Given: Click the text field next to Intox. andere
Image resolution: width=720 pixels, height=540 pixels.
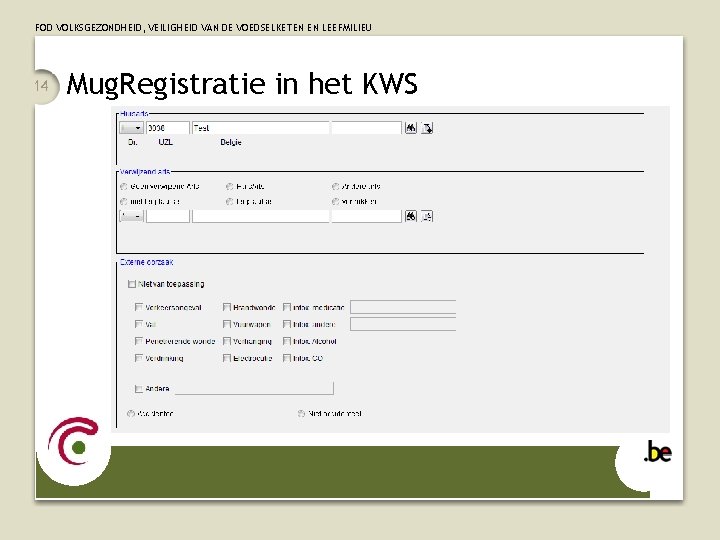Looking at the screenshot, I should point(403,324).
